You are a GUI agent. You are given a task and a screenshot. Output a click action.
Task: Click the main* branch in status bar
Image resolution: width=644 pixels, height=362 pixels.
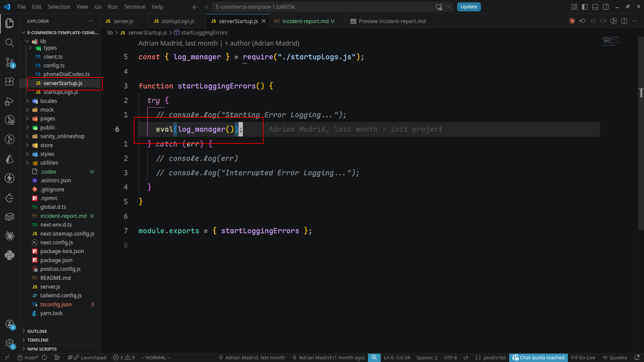pyautogui.click(x=28, y=358)
